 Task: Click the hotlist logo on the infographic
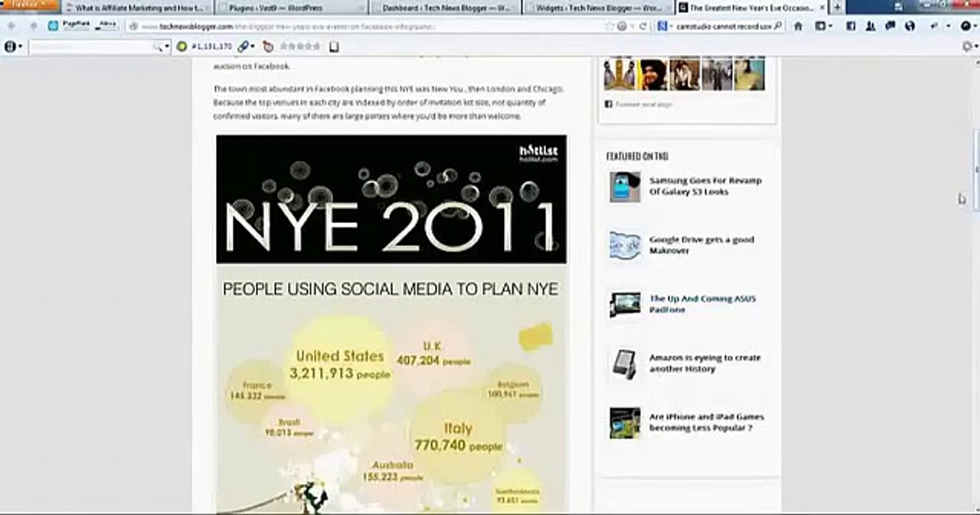click(538, 152)
